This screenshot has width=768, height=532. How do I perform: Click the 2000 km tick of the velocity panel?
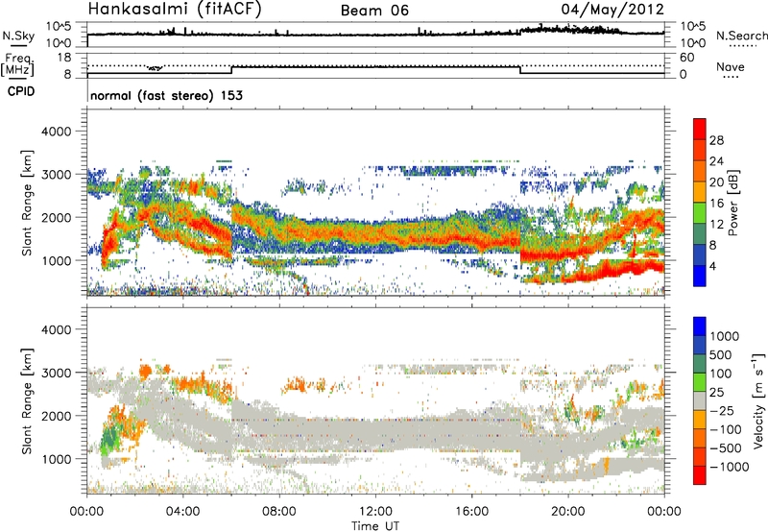[x=56, y=416]
